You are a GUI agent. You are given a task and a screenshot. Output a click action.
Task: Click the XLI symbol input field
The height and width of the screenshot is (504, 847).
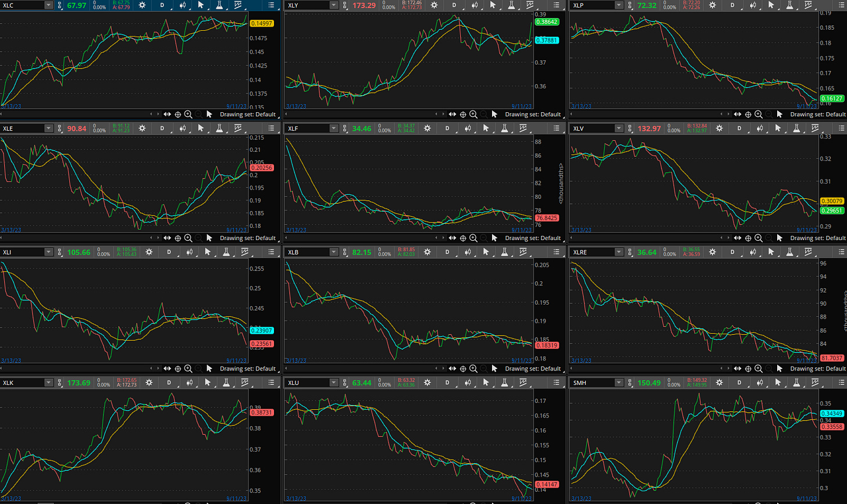pos(22,252)
